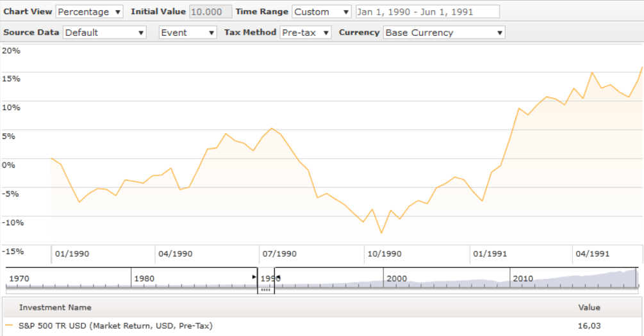Click the date range text field
Image resolution: width=644 pixels, height=336 pixels.
427,12
